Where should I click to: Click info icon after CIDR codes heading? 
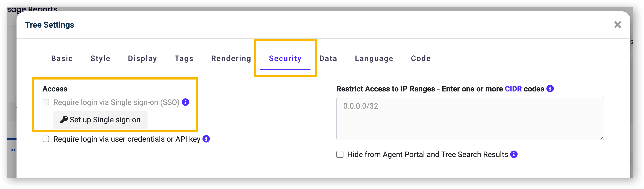[550, 88]
